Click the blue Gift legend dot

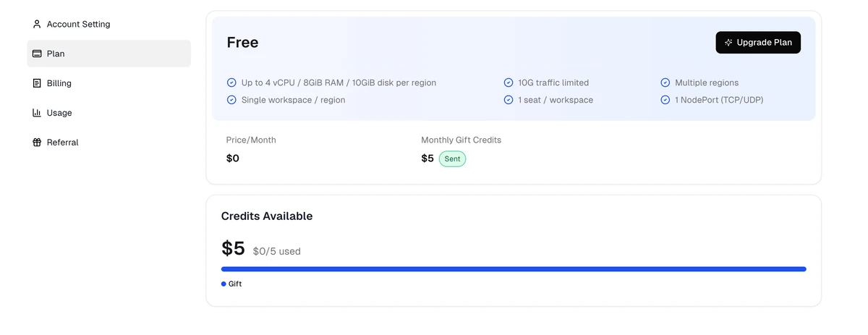pyautogui.click(x=224, y=284)
